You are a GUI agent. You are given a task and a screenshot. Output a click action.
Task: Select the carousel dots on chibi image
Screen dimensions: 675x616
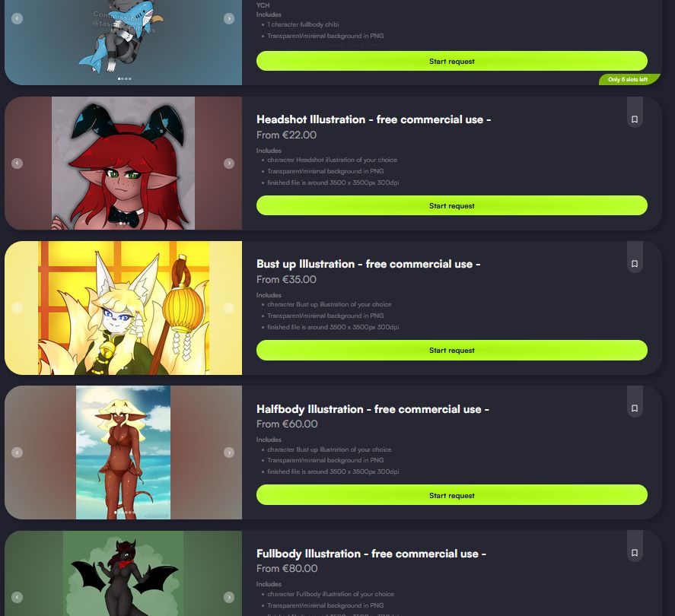click(124, 79)
